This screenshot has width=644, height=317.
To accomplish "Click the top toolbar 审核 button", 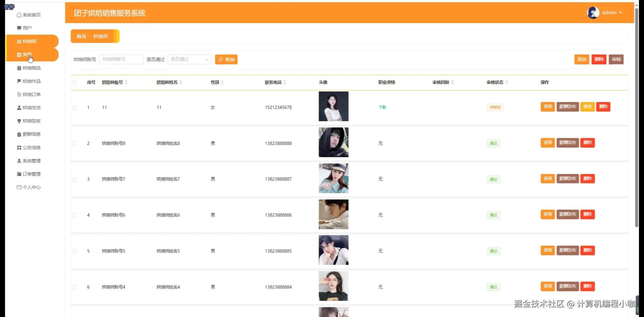I will click(x=616, y=60).
